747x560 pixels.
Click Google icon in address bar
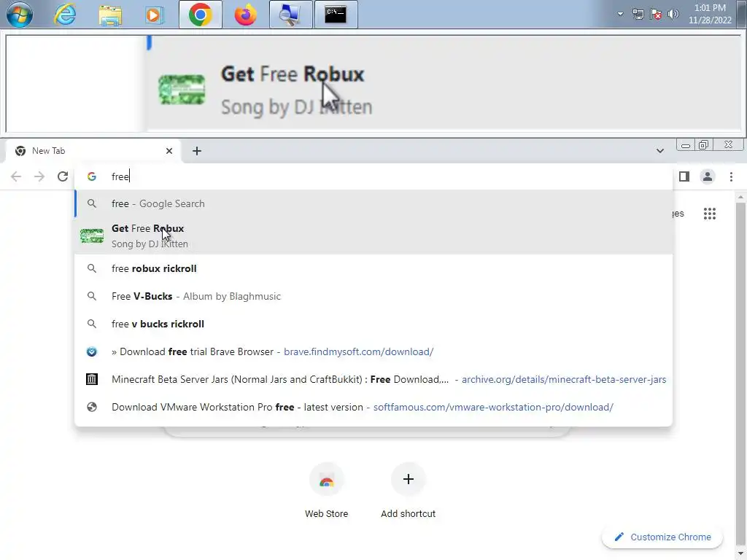(91, 176)
